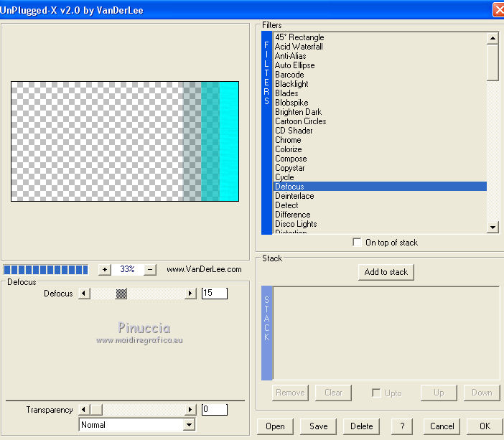Click the Delete button
The width and height of the screenshot is (504, 440).
pyautogui.click(x=361, y=426)
